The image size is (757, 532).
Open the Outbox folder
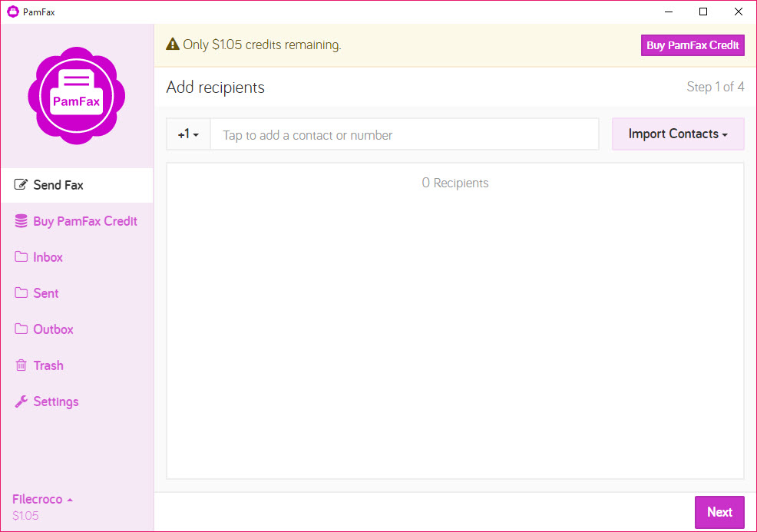point(77,330)
